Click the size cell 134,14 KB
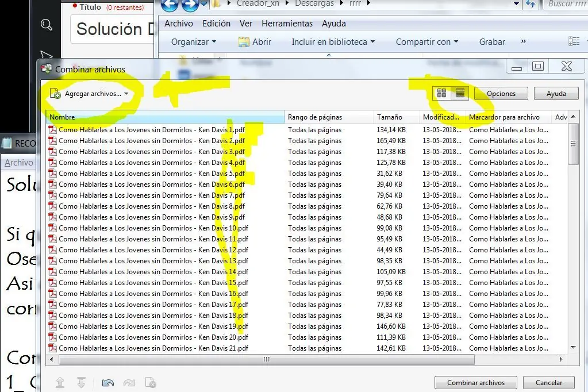 (391, 130)
